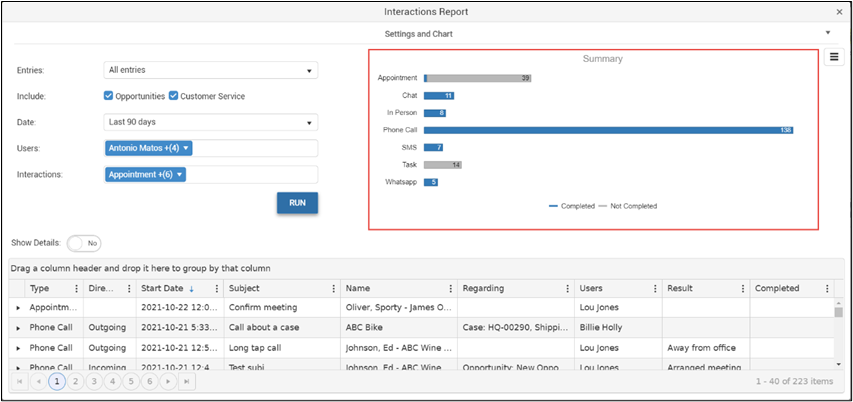Open the Date range dropdown

[211, 122]
